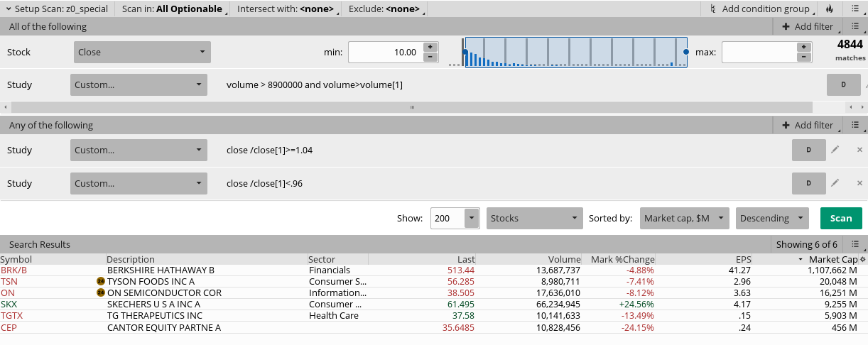Image resolution: width=868 pixels, height=345 pixels.
Task: Decrease the max Close value with minus
Action: pyautogui.click(x=803, y=57)
